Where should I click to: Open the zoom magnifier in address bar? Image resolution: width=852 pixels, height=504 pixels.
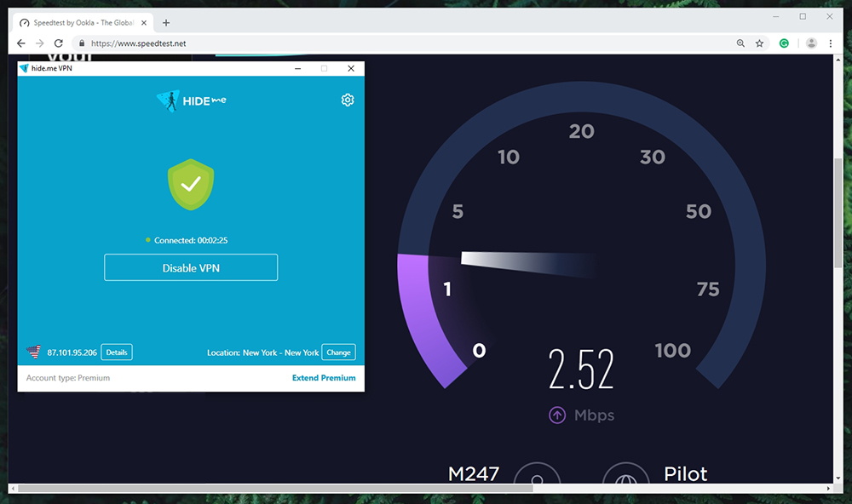click(740, 43)
